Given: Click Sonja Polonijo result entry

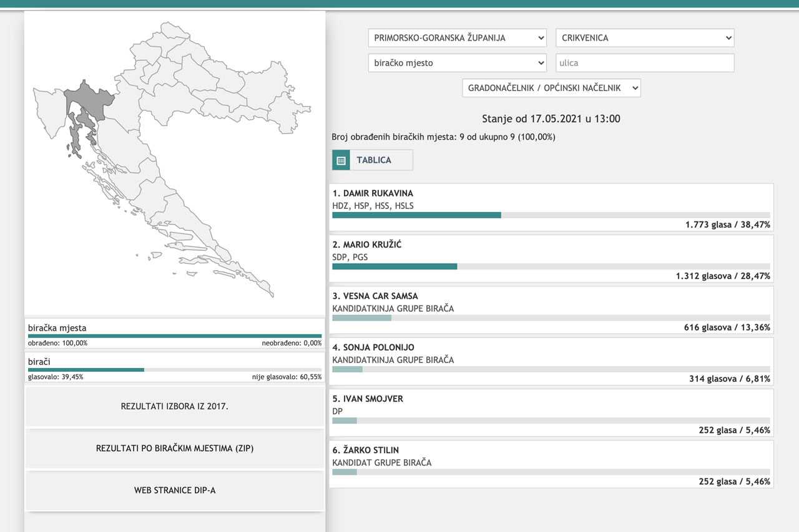Looking at the screenshot, I should point(551,362).
